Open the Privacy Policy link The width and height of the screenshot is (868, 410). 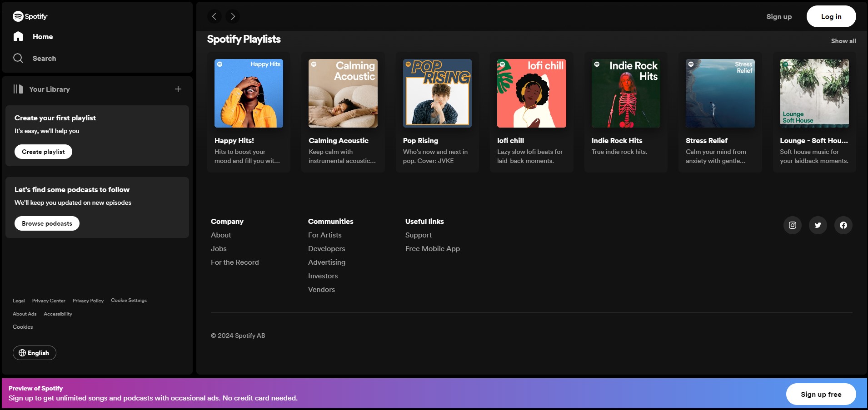88,301
